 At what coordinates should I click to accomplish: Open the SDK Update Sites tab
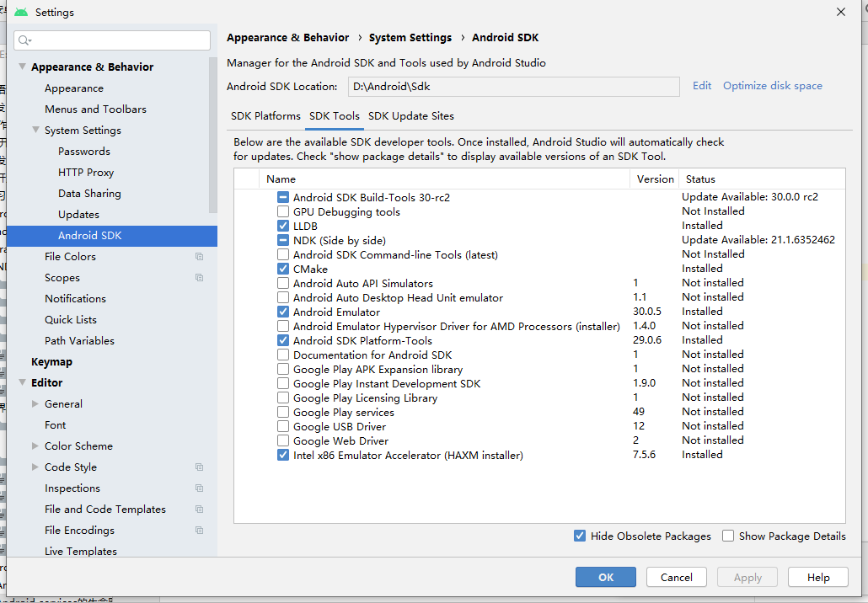point(411,116)
